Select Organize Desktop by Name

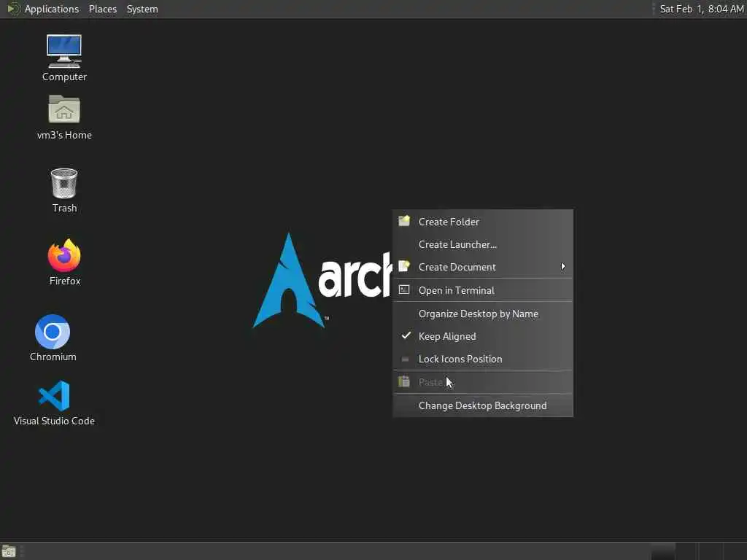pos(483,314)
